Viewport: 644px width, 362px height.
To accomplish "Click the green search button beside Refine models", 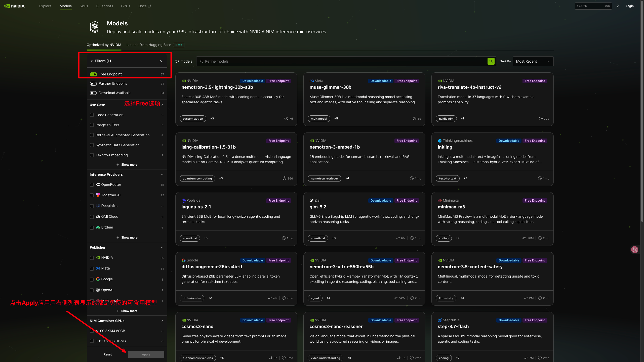I will click(x=491, y=61).
